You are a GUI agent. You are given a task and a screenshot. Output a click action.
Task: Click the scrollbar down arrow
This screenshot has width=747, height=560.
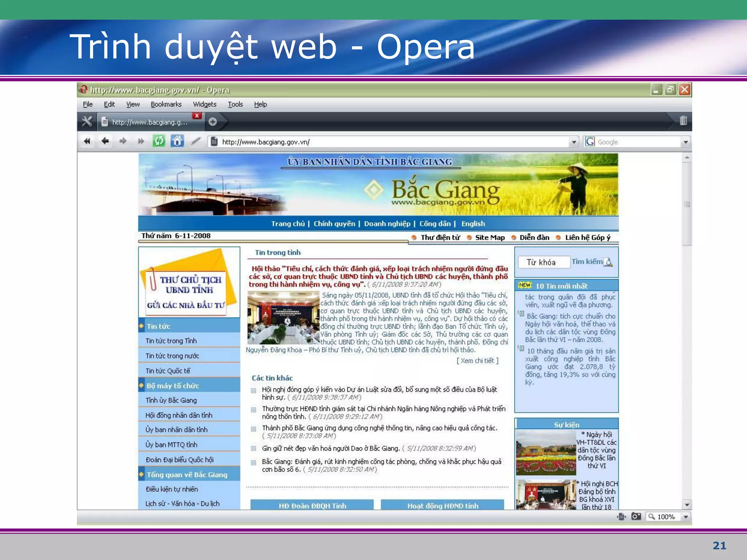click(x=687, y=505)
